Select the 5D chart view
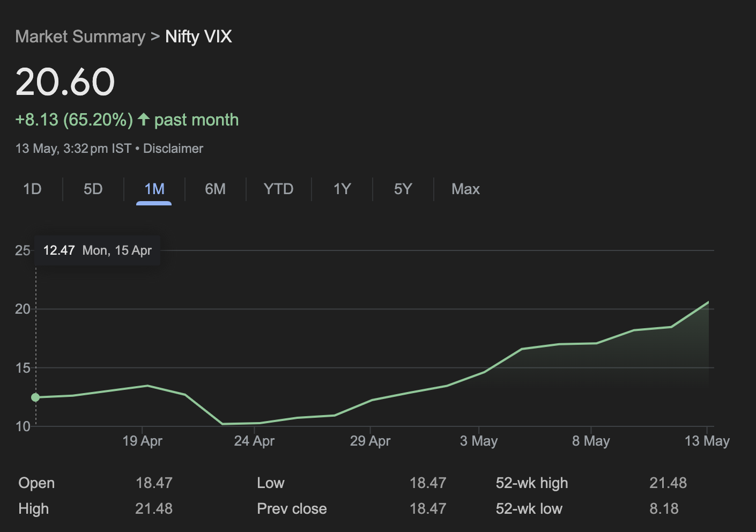756x532 pixels. tap(92, 189)
